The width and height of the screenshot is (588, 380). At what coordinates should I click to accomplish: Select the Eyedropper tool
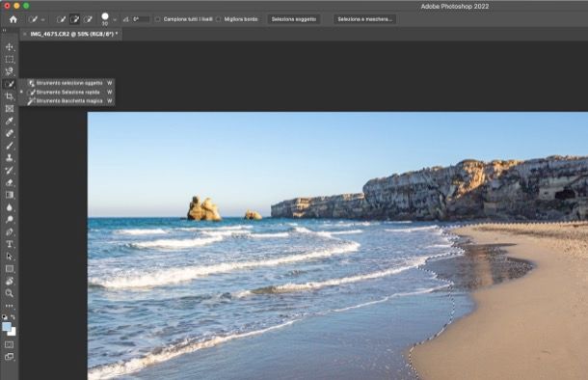pyautogui.click(x=10, y=121)
